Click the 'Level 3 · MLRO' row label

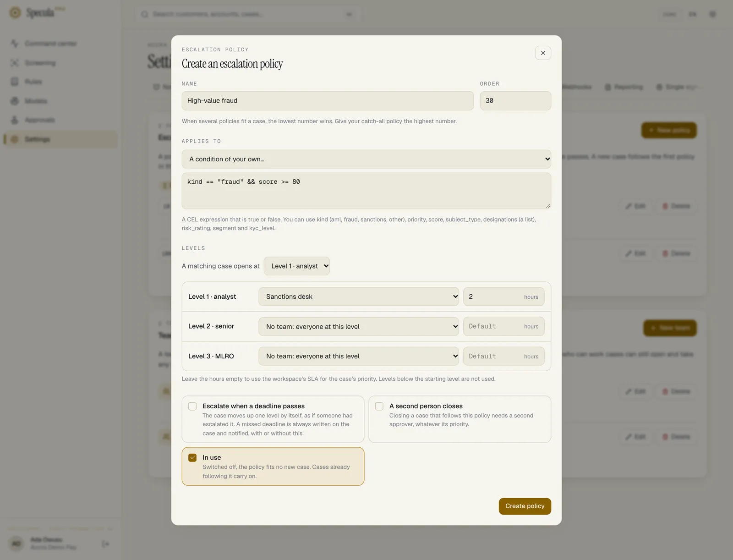[x=211, y=356]
